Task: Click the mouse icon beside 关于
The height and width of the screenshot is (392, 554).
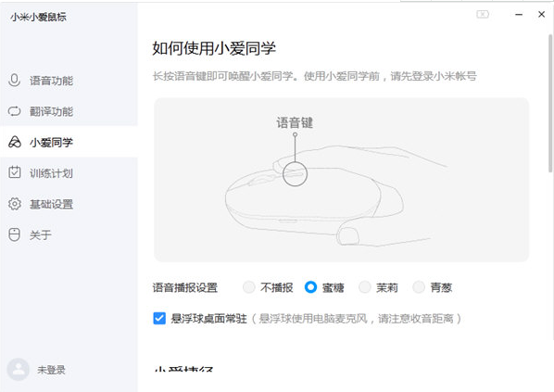Action: click(x=14, y=234)
